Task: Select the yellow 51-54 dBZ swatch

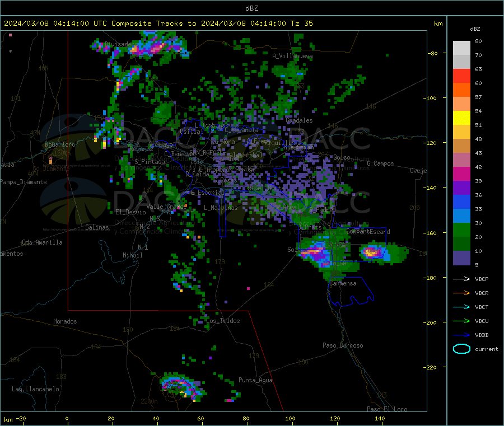Action: tap(461, 118)
